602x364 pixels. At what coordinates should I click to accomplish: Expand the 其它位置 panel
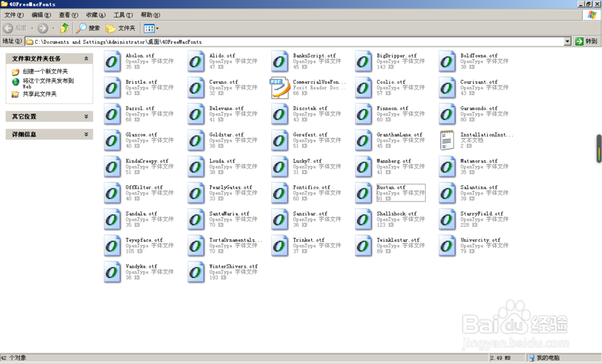pos(86,116)
